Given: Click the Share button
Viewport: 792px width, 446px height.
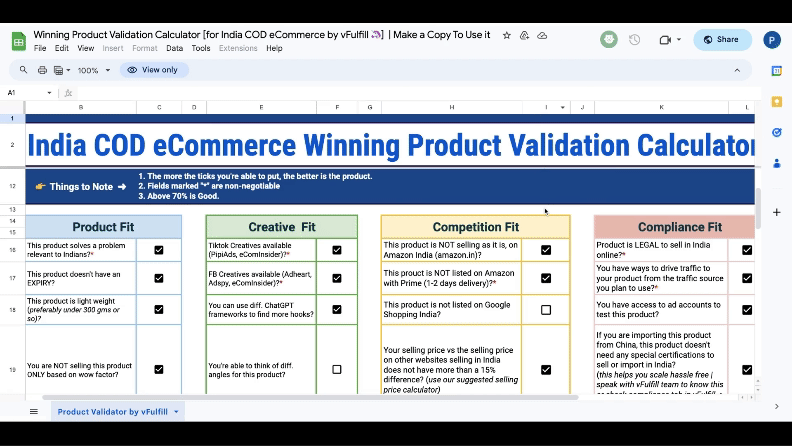Looking at the screenshot, I should [722, 39].
